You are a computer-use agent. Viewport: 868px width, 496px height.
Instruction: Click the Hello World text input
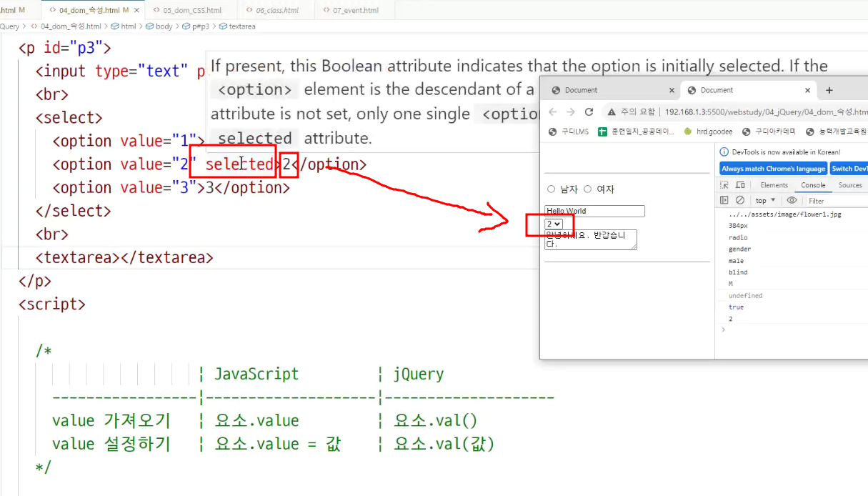coord(594,211)
